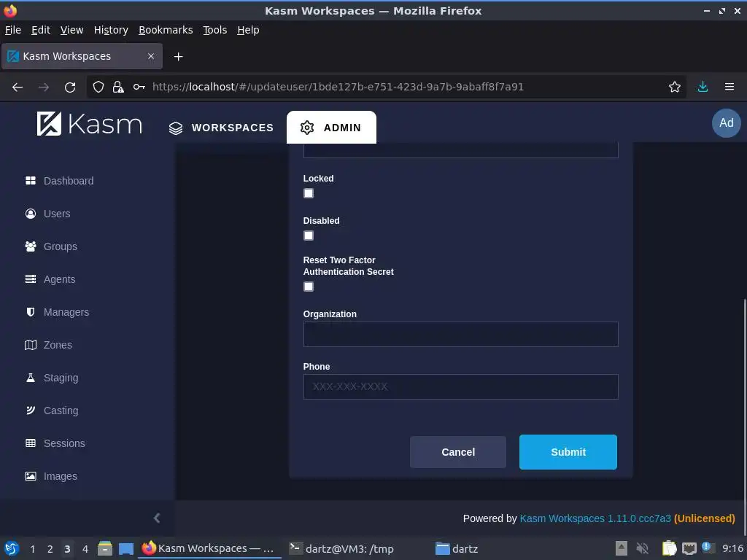This screenshot has width=747, height=560.
Task: Click the Casting icon in the sidebar
Action: click(x=31, y=411)
